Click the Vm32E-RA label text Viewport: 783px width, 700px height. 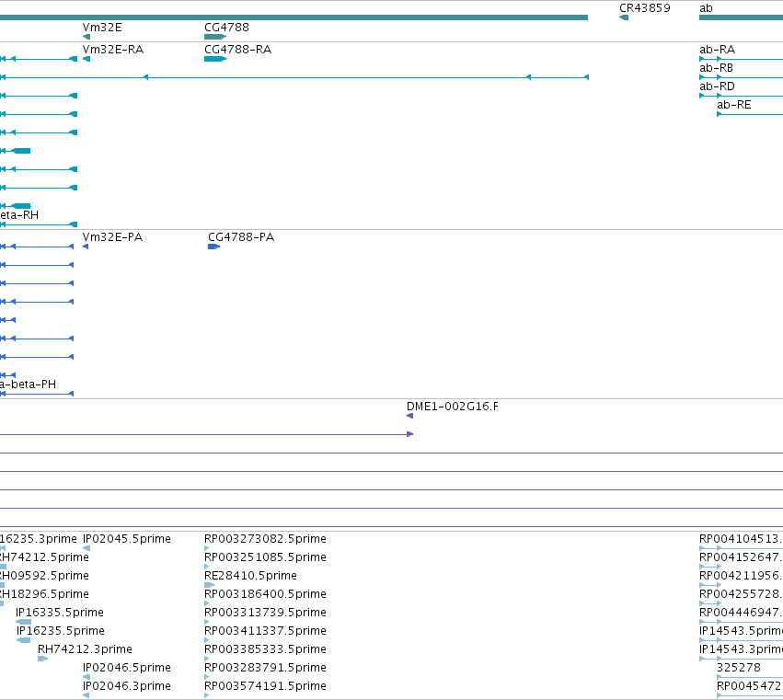113,50
